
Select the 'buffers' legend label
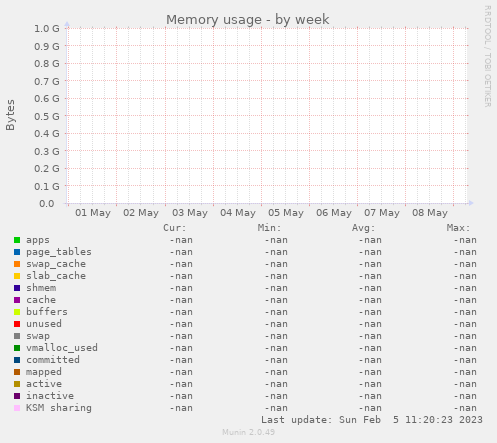[x=47, y=312]
